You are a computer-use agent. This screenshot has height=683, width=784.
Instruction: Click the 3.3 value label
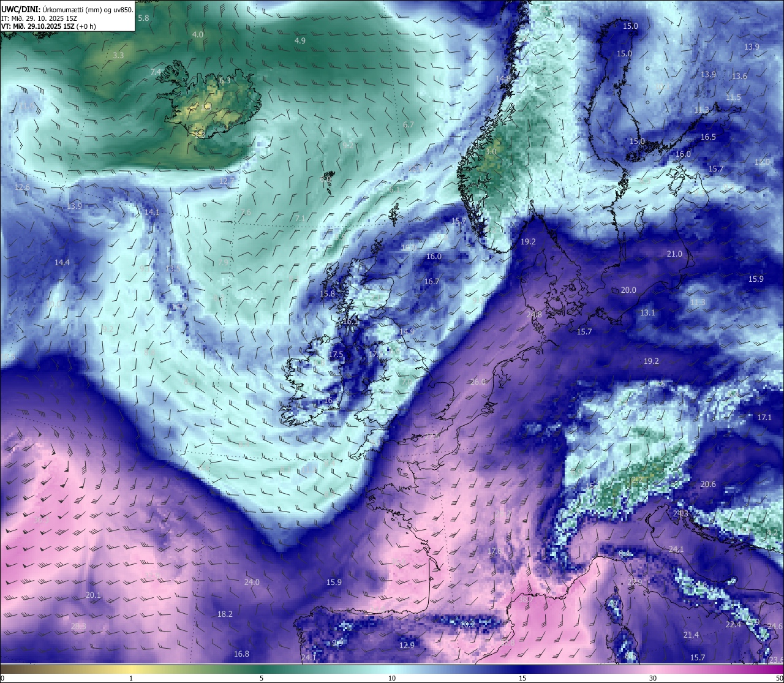coord(118,55)
